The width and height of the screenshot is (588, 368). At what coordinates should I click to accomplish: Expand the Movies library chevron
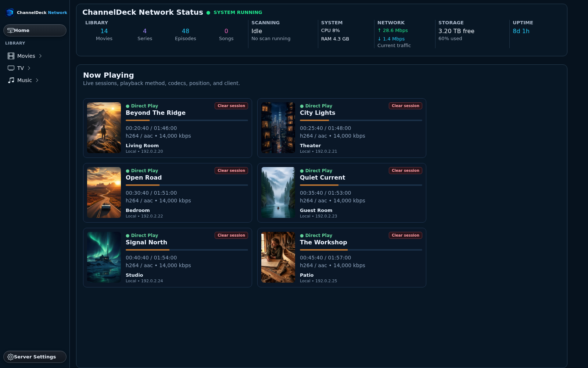(x=40, y=56)
